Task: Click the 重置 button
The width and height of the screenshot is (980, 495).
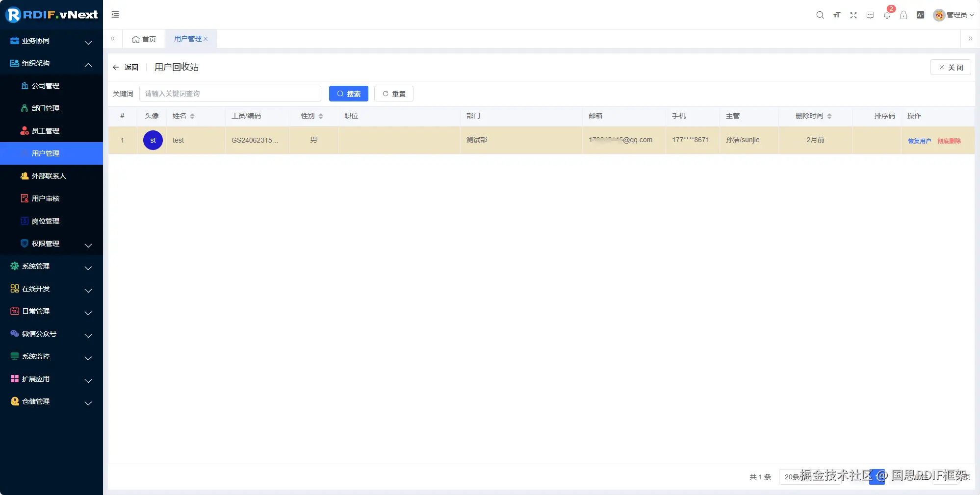Action: [x=394, y=94]
